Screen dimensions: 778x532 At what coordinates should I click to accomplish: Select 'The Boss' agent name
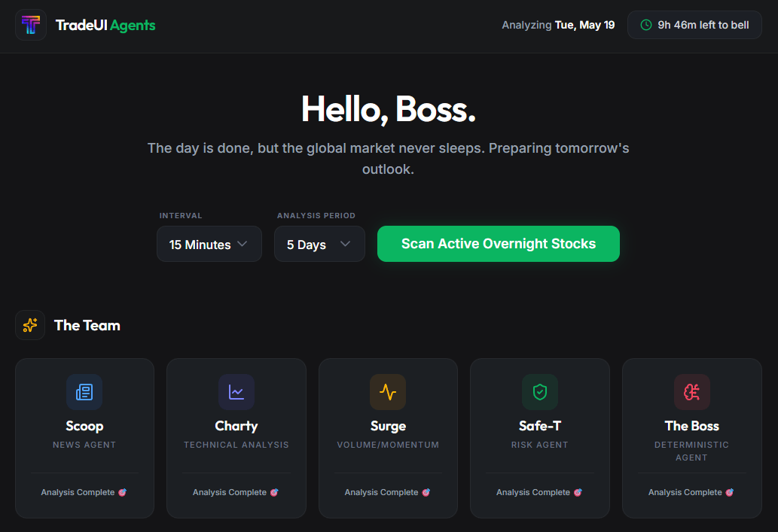[x=691, y=426]
